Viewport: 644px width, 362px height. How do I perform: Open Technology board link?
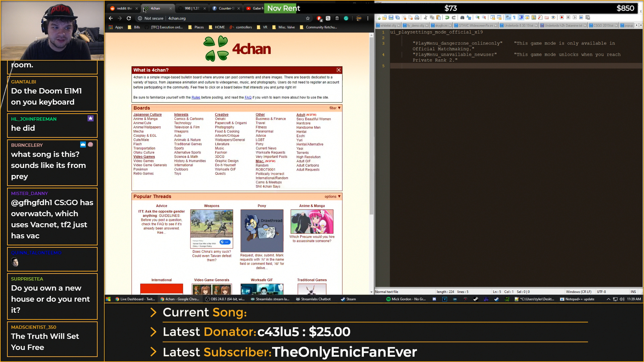point(182,123)
